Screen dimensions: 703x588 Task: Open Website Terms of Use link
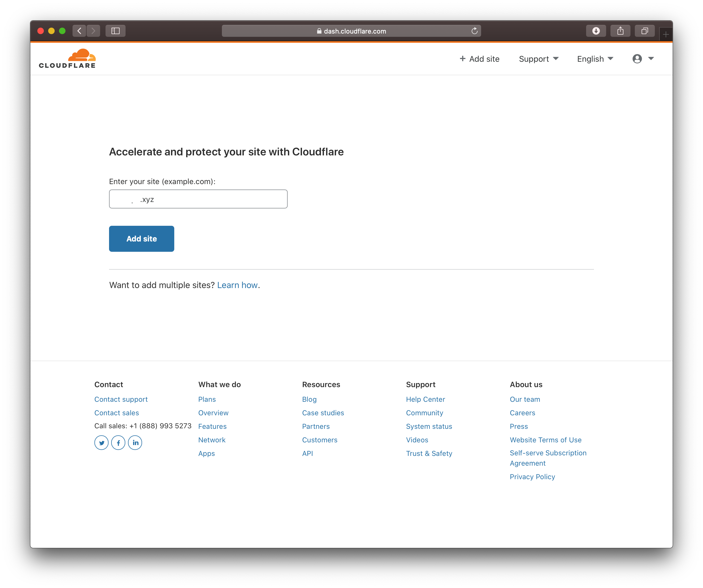546,440
